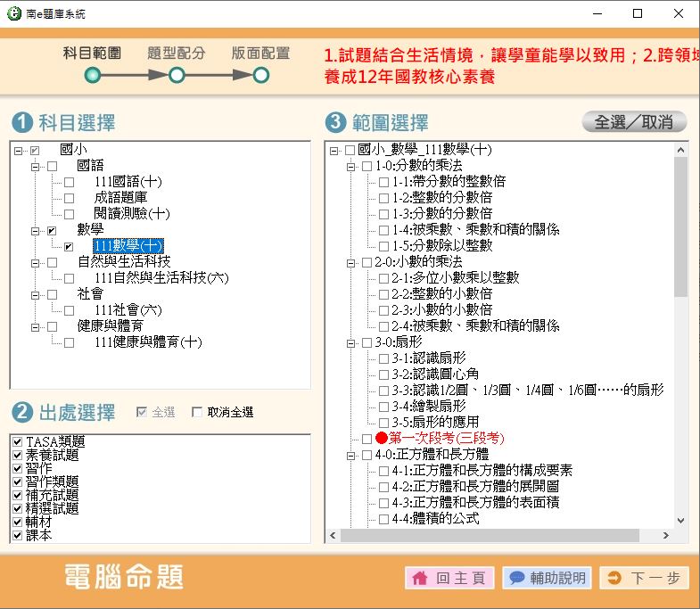700x609 pixels.
Task: Collapse the 國語 subject node
Action: tap(35, 167)
